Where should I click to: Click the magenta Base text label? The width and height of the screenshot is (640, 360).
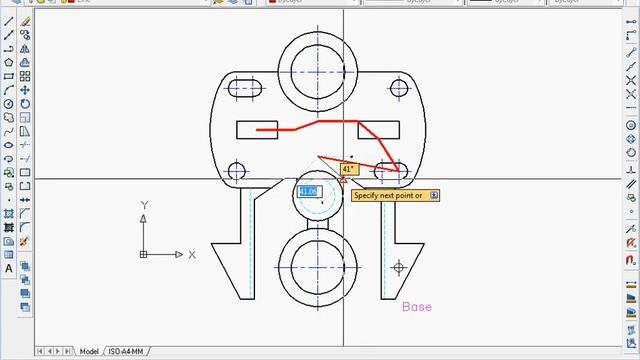(417, 307)
